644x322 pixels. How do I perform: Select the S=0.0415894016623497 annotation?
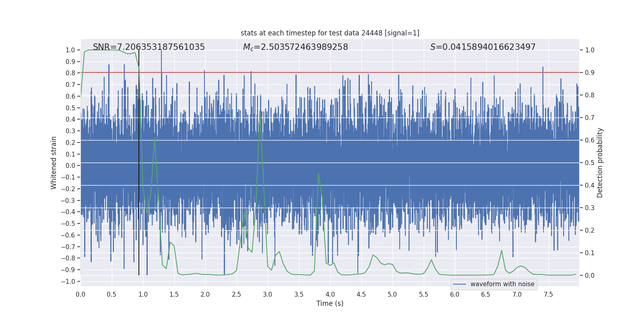[483, 47]
